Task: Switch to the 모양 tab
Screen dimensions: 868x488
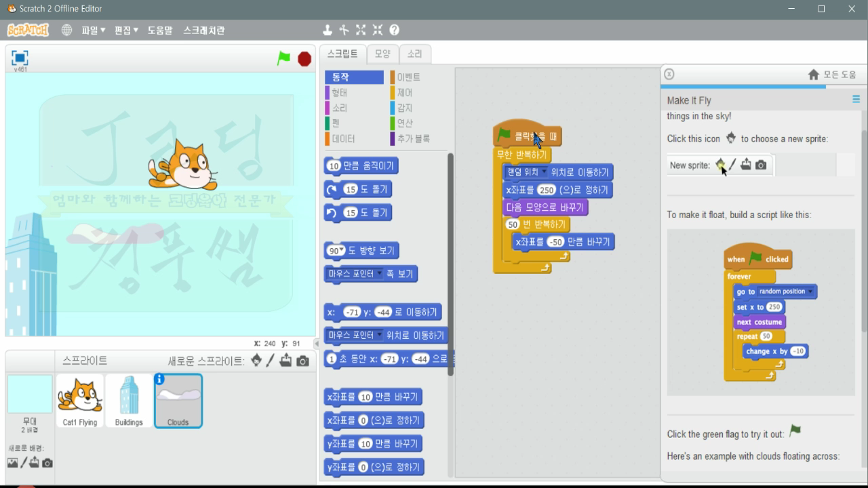Action: tap(382, 54)
